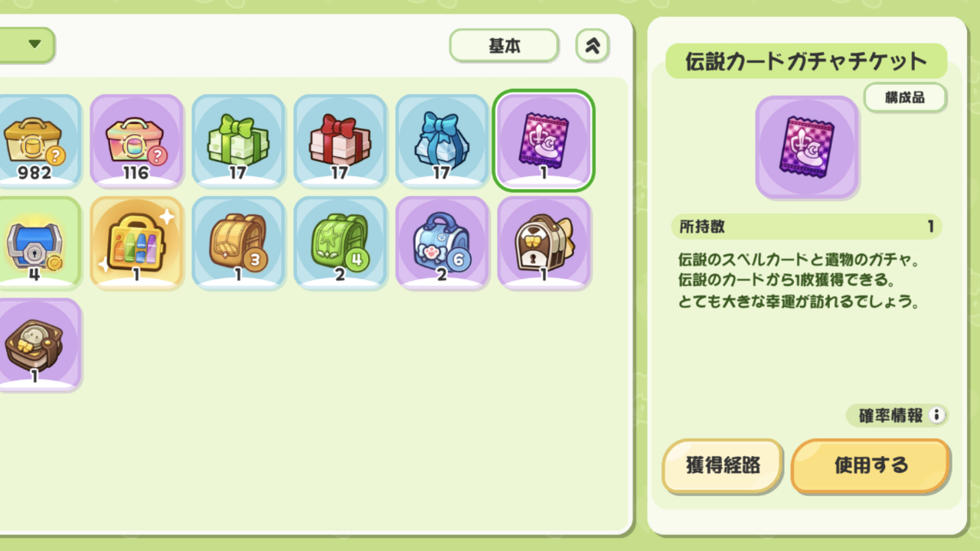Select the brown keyhole backpack with bow
This screenshot has height=551, width=980.
click(544, 243)
